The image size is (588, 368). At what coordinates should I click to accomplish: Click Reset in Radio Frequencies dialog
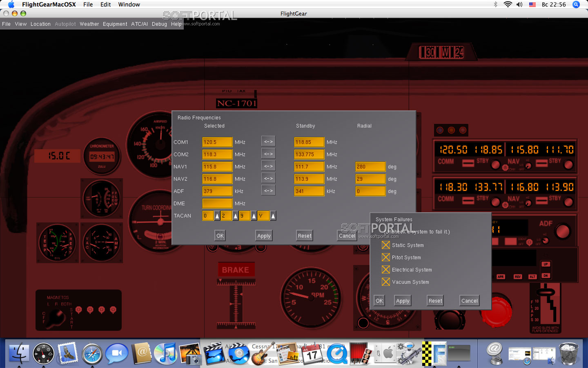point(305,236)
